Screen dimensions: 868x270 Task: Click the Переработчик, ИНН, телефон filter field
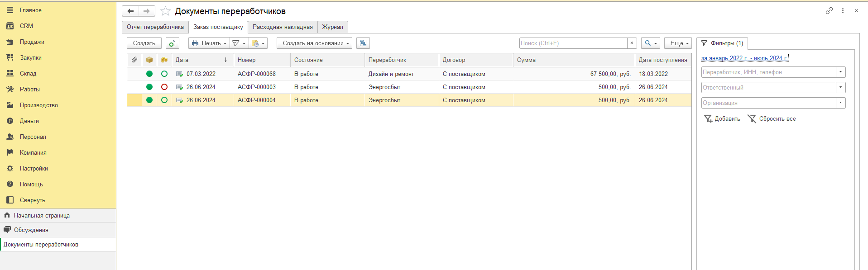tap(768, 72)
